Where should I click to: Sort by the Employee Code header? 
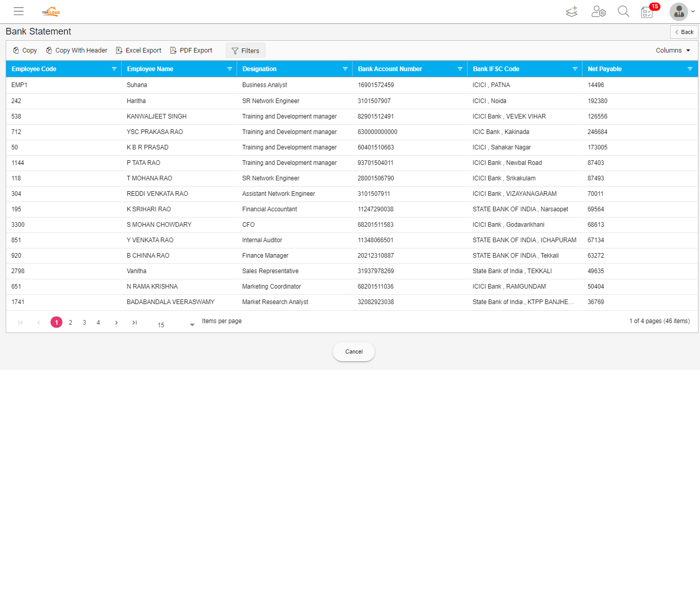click(34, 69)
